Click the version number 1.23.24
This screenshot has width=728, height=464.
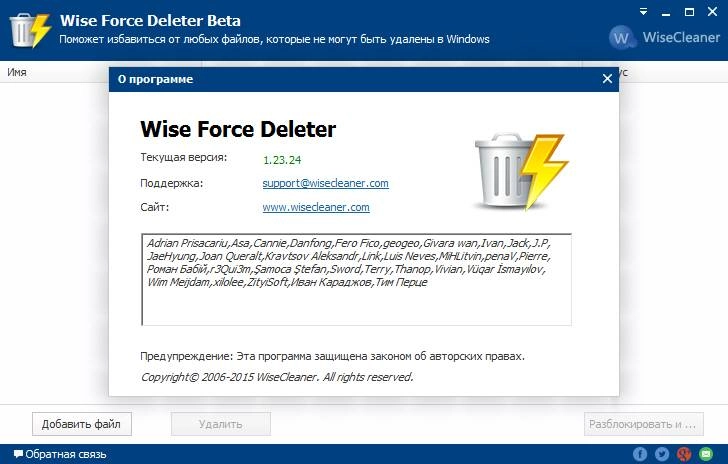tap(282, 160)
